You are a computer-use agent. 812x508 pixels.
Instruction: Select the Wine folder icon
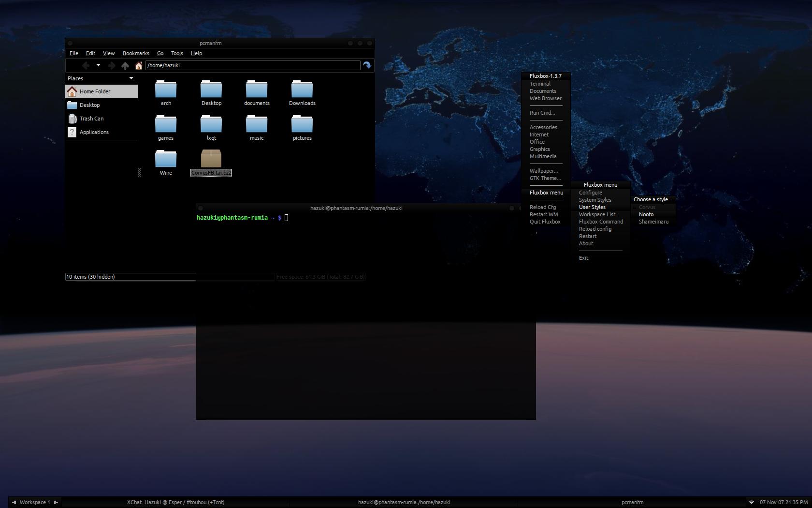tap(166, 159)
